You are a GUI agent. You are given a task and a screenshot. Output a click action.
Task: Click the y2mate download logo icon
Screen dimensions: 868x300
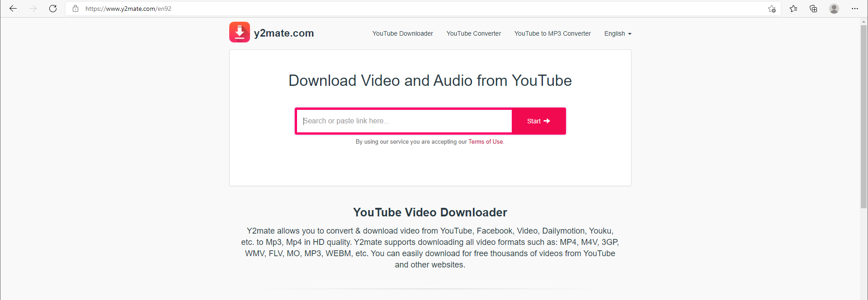pyautogui.click(x=240, y=32)
